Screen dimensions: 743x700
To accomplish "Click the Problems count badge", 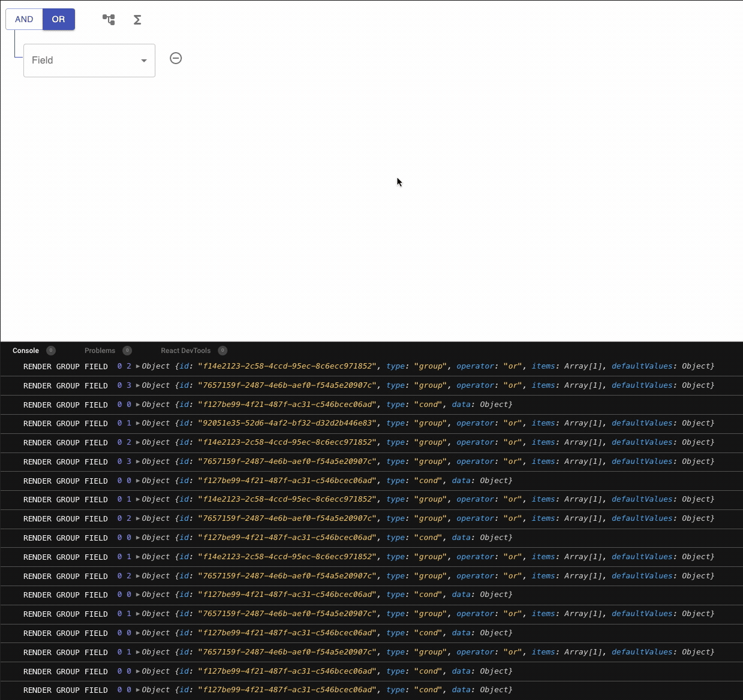I will click(x=127, y=351).
